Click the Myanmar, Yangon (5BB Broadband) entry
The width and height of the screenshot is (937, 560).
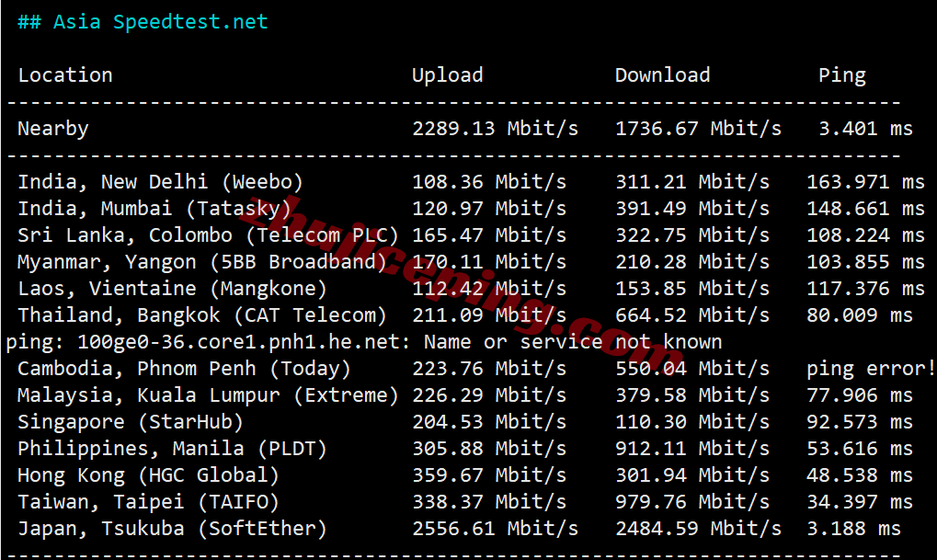point(202,262)
